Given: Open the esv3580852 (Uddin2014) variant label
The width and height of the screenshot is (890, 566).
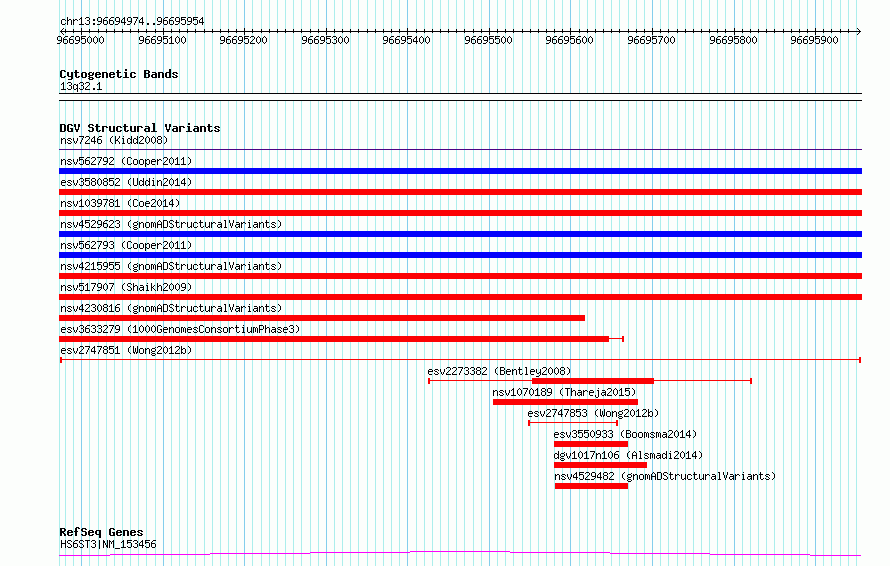Looking at the screenshot, I should tap(126, 182).
